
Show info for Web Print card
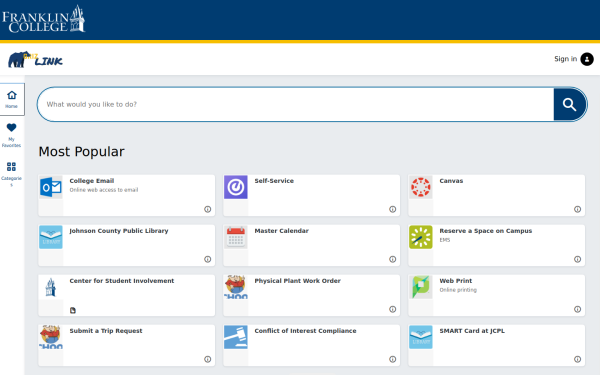coord(577,309)
